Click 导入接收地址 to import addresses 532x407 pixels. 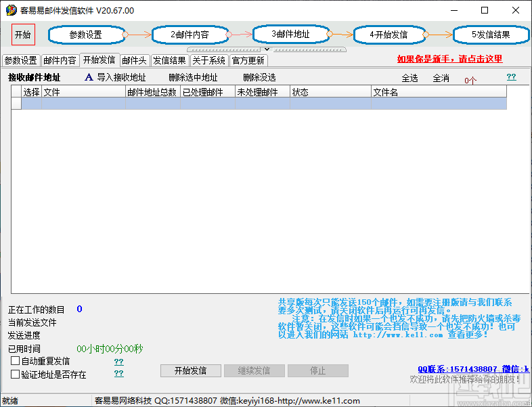(x=121, y=77)
